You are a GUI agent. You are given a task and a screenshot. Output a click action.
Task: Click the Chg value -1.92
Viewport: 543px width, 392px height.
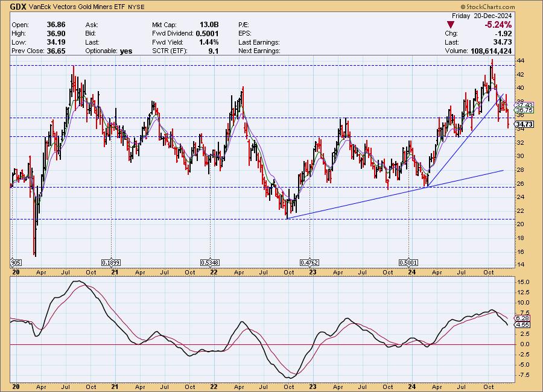click(503, 34)
